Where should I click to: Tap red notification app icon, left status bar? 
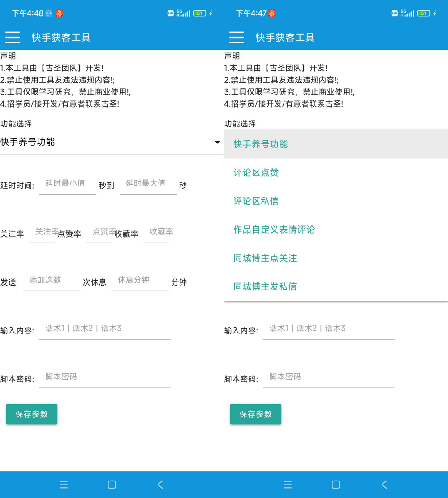tap(59, 13)
